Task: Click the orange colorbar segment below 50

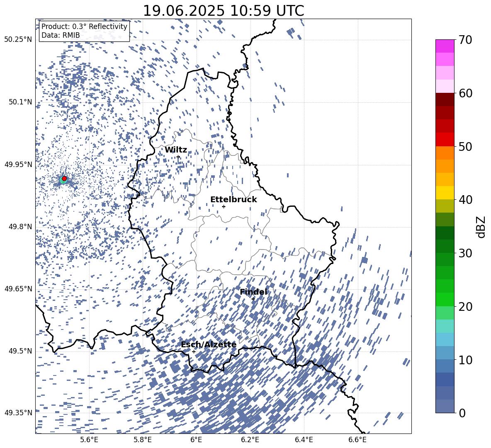Action: (445, 153)
